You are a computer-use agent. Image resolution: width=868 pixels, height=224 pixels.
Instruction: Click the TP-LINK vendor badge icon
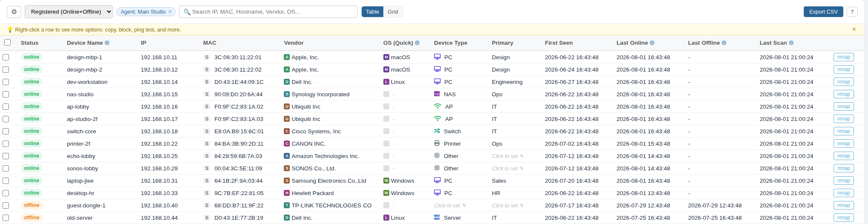pyautogui.click(x=287, y=205)
